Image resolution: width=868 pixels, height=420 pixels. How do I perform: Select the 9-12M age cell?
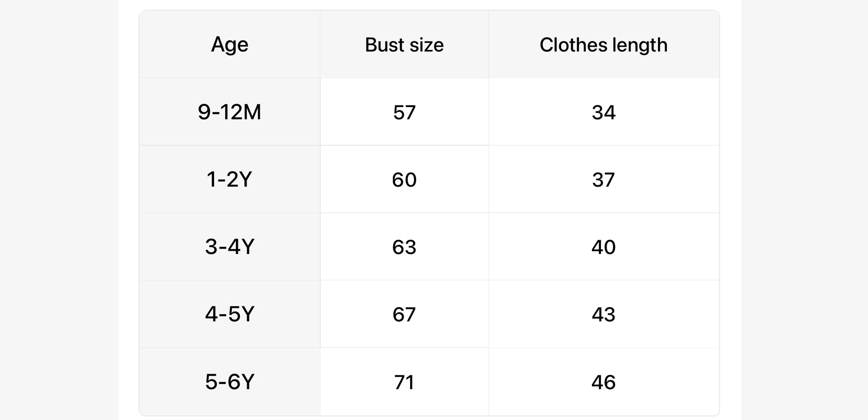tap(229, 112)
